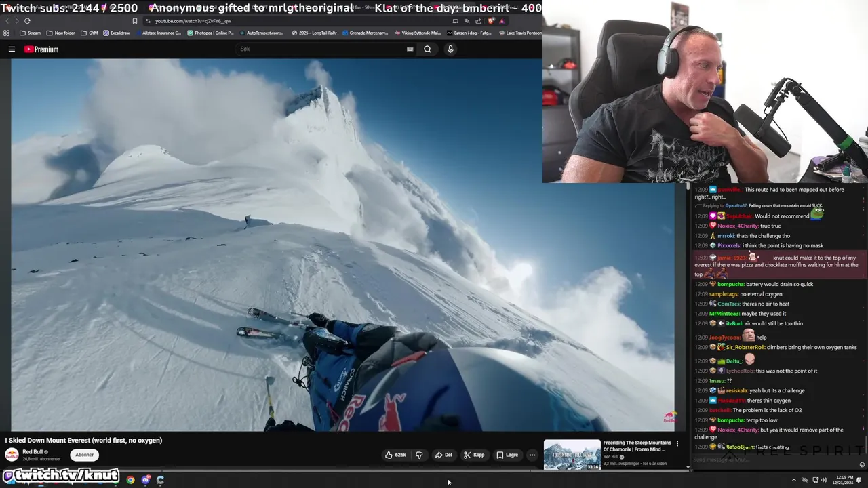
Task: Click the Chrome icon in taskbar
Action: tap(130, 480)
